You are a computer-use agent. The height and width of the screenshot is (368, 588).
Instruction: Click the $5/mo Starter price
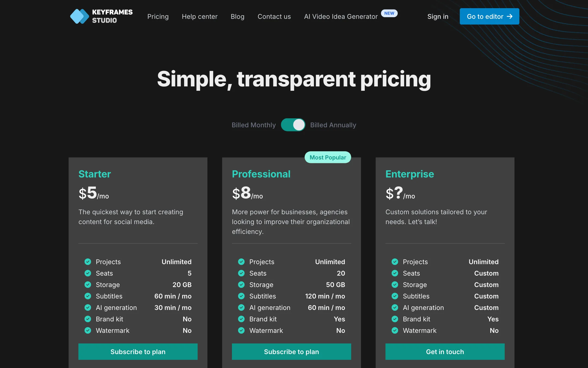pyautogui.click(x=94, y=193)
